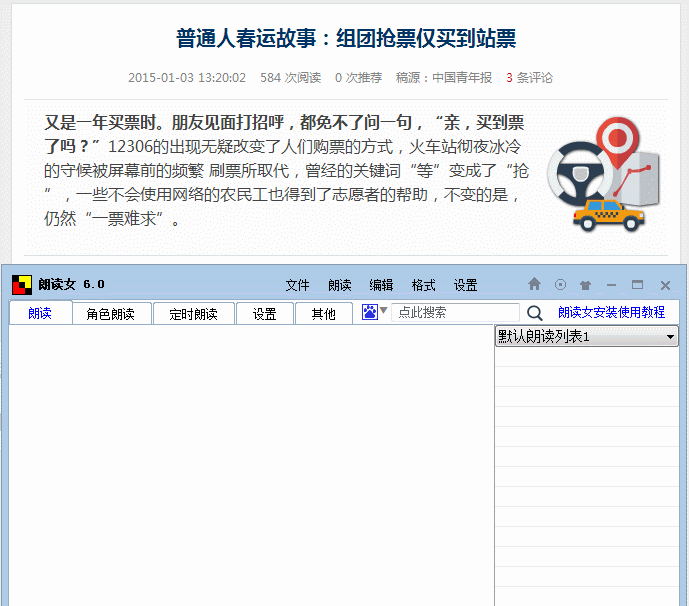Open the home icon in title bar

click(534, 284)
